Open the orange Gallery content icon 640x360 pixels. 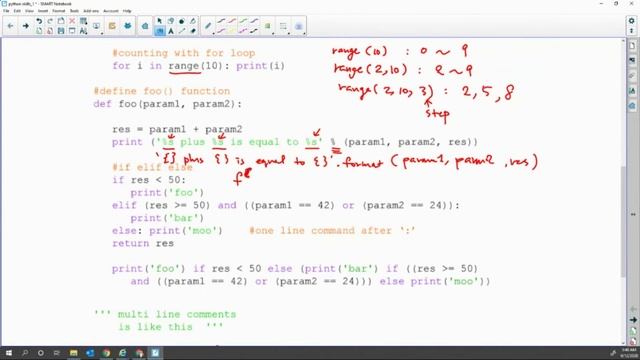click(x=112, y=26)
